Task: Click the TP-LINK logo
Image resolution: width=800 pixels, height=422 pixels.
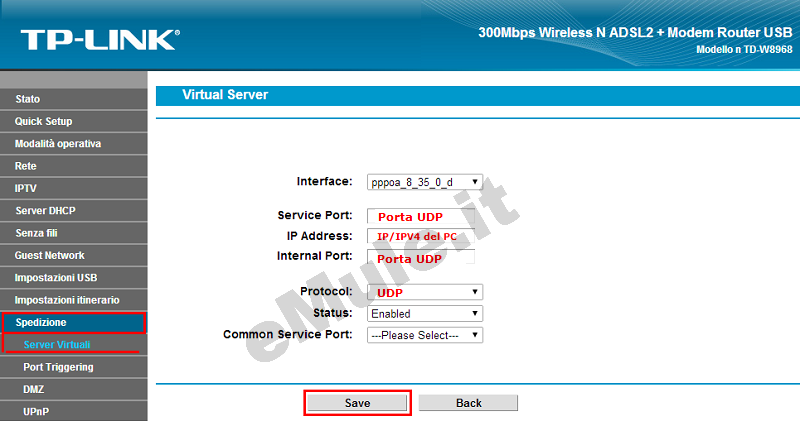Action: [x=100, y=40]
